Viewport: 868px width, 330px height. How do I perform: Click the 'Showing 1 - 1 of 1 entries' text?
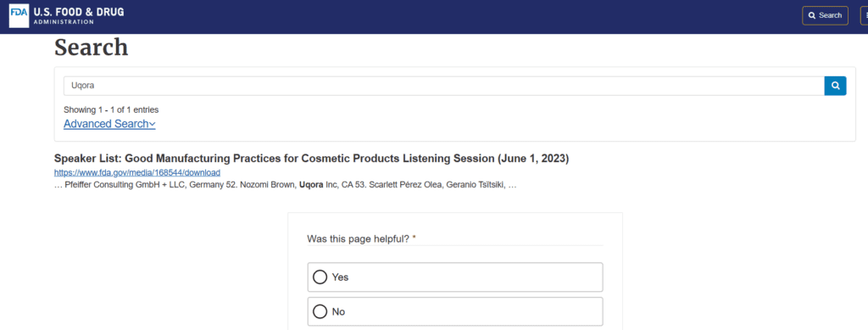click(111, 109)
